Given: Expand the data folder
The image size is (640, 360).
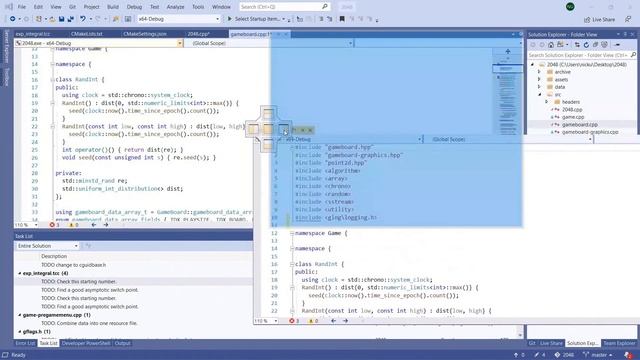Looking at the screenshot, I should pos(539,87).
